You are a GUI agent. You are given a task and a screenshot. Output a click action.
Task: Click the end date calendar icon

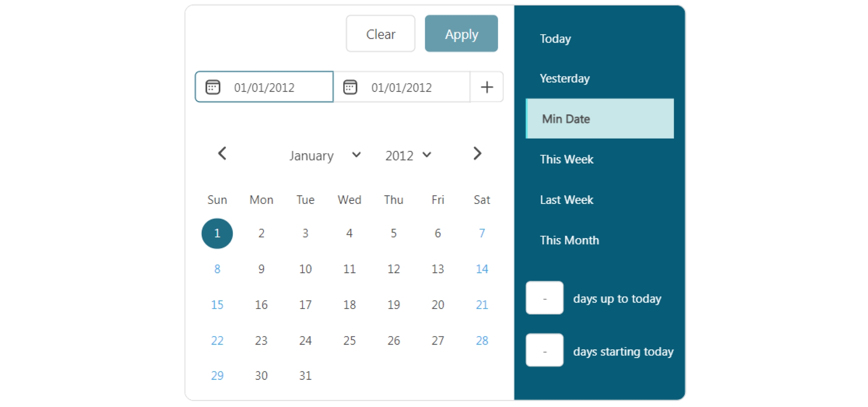click(350, 87)
